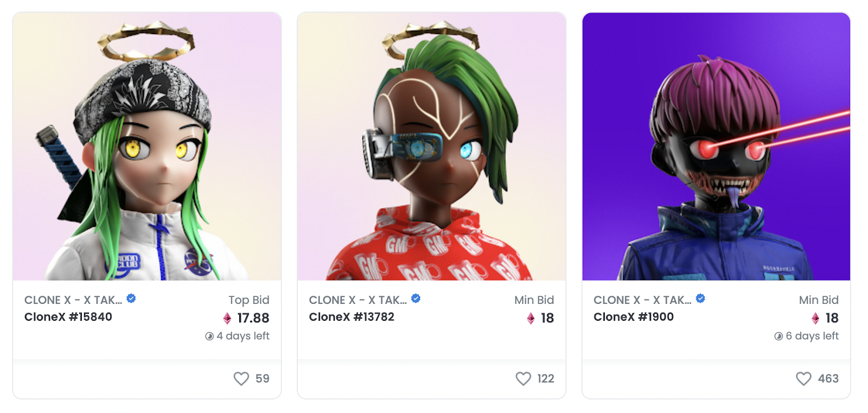Viewport: 868px width, 413px height.
Task: Like CloneX #15840 with the heart icon
Action: [241, 378]
